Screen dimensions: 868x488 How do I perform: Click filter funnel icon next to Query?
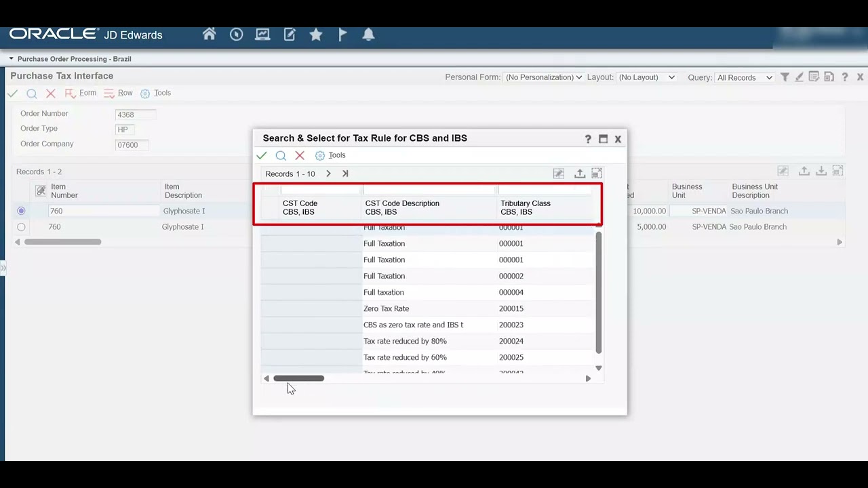[x=785, y=77]
